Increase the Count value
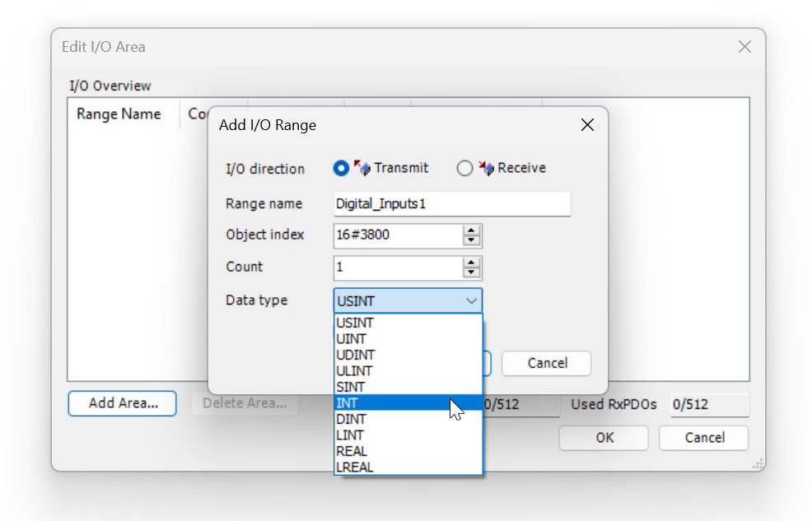The width and height of the screenshot is (812, 521). 471,263
